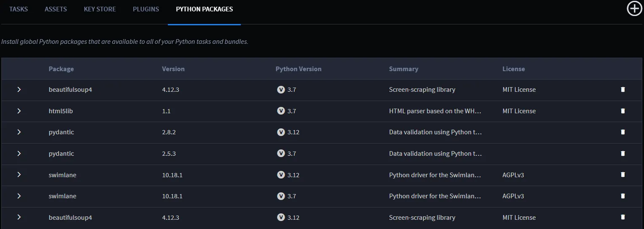
Task: Switch to the Tasks tab
Action: pyautogui.click(x=19, y=9)
